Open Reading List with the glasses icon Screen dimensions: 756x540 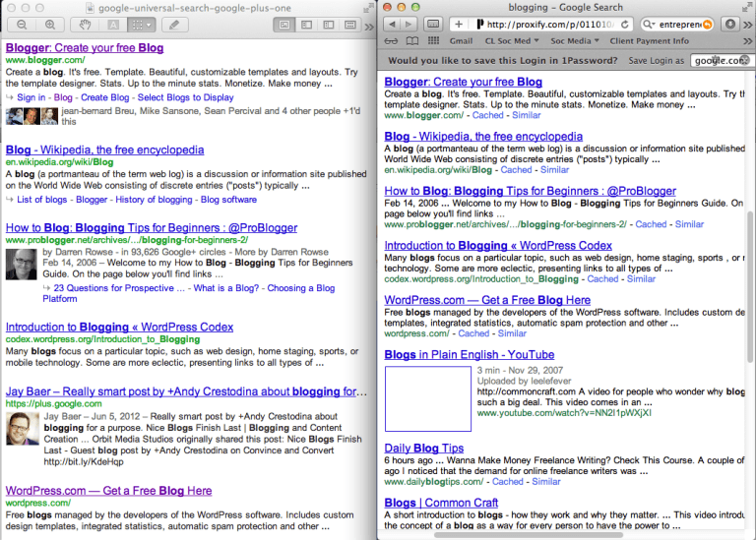tap(391, 41)
